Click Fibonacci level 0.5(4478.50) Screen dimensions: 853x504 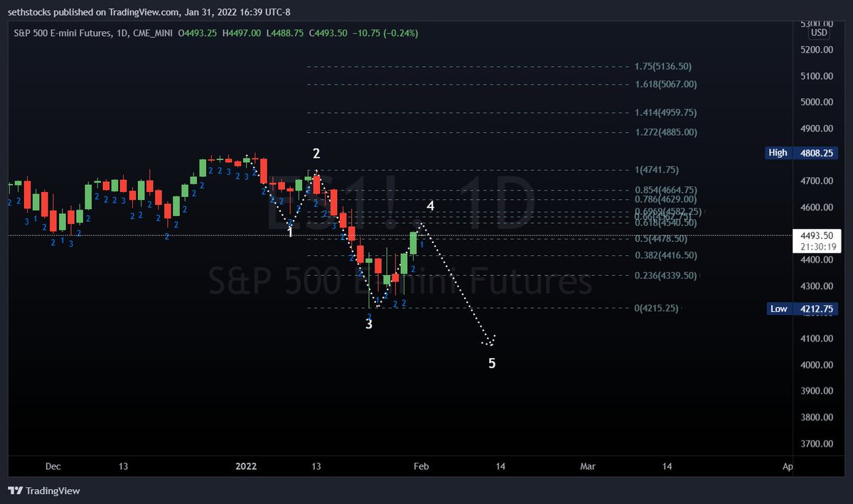coord(661,239)
